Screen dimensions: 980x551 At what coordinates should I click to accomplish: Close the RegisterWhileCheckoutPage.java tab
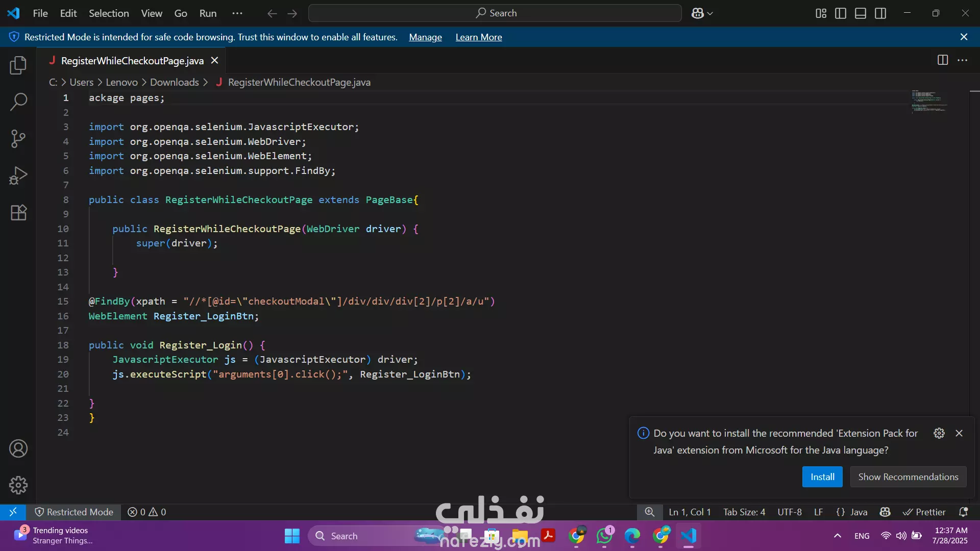pos(215,60)
